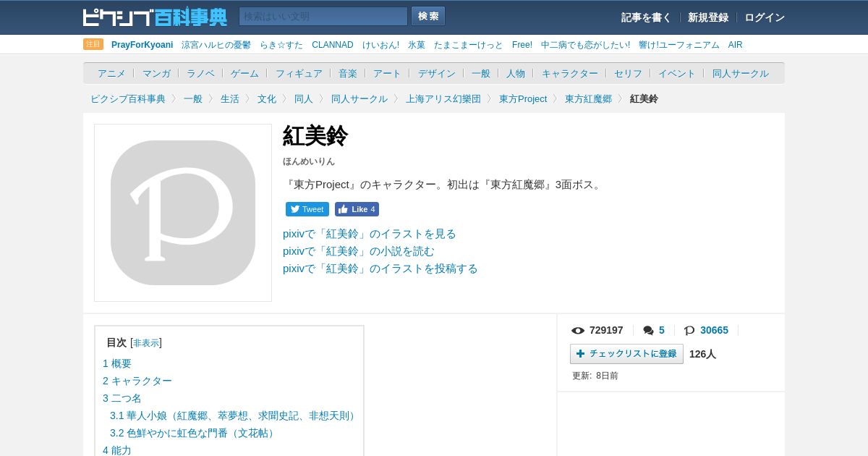Open pixivで「紅美鈴」のイラストを投稿する link
The height and width of the screenshot is (456, 868).
click(x=380, y=269)
